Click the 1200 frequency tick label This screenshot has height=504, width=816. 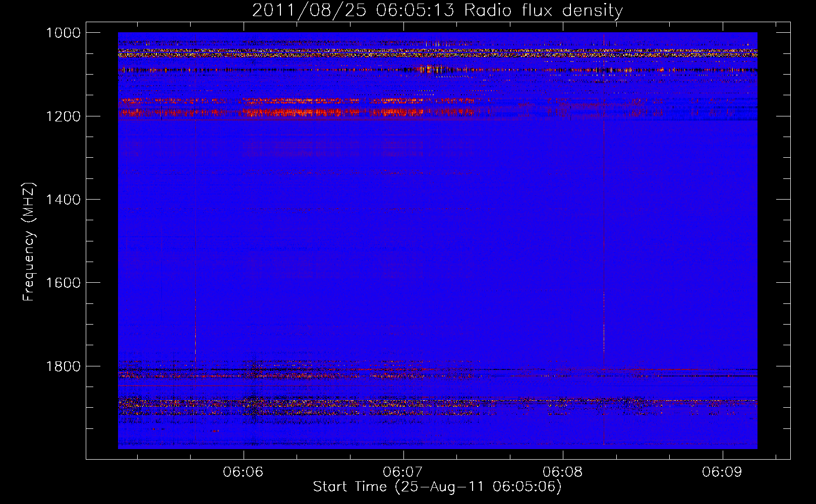point(63,116)
